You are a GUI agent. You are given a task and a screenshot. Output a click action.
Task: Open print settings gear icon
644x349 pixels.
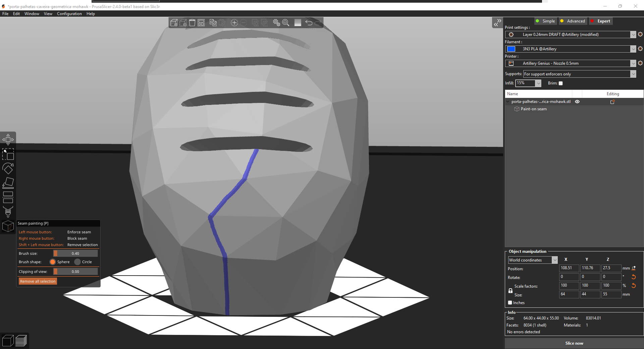[640, 34]
